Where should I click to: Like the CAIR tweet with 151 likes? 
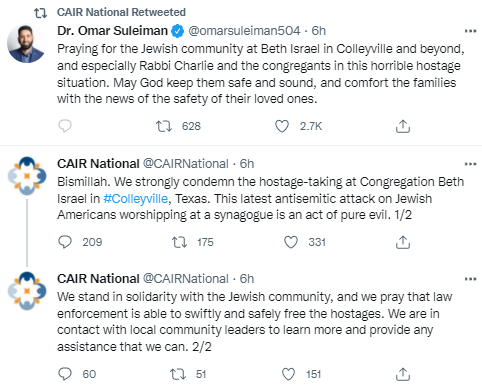[x=288, y=374]
